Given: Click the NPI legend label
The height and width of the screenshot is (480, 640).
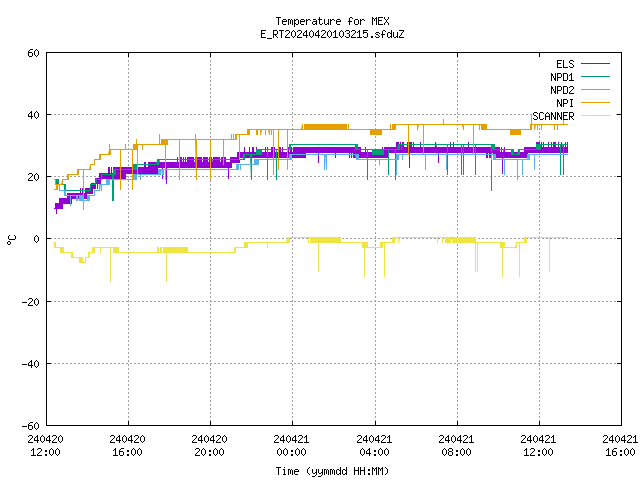Looking at the screenshot, I should [565, 103].
